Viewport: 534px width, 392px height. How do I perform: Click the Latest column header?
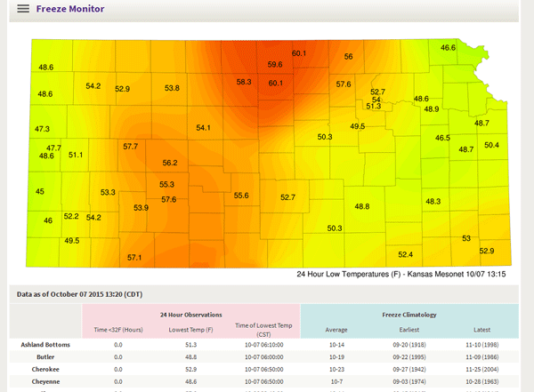tap(484, 330)
